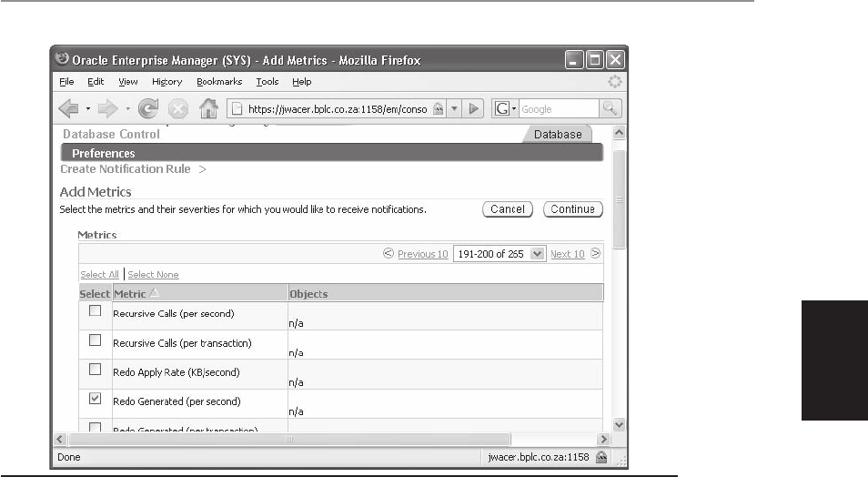
Task: Click Redo Generated (per second) metric text
Action: [177, 401]
